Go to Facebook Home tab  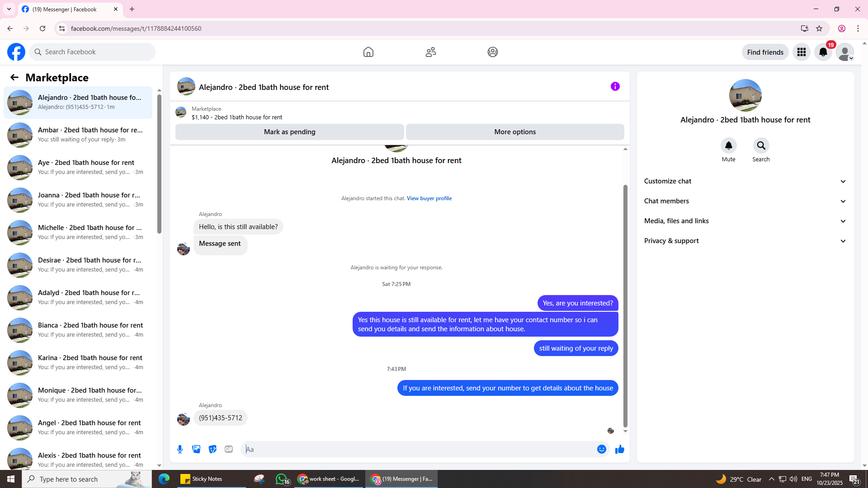point(368,52)
